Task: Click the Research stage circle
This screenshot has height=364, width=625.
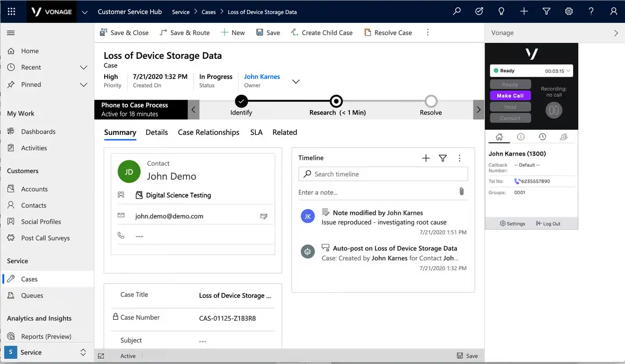Action: (336, 101)
